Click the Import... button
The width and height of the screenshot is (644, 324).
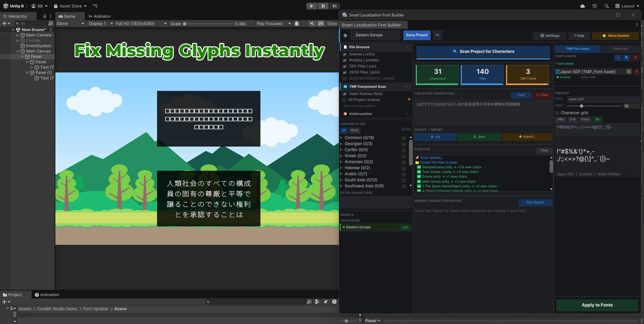pos(527,137)
